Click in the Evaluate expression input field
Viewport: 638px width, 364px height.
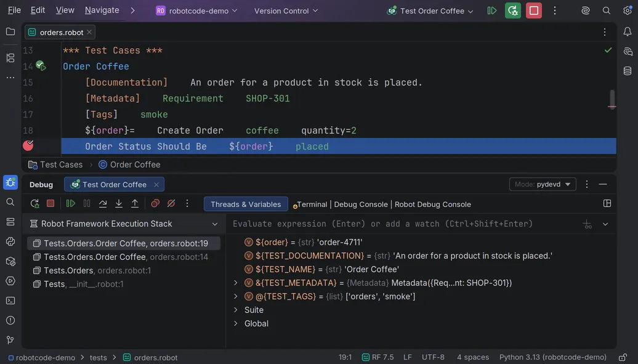click(x=403, y=224)
